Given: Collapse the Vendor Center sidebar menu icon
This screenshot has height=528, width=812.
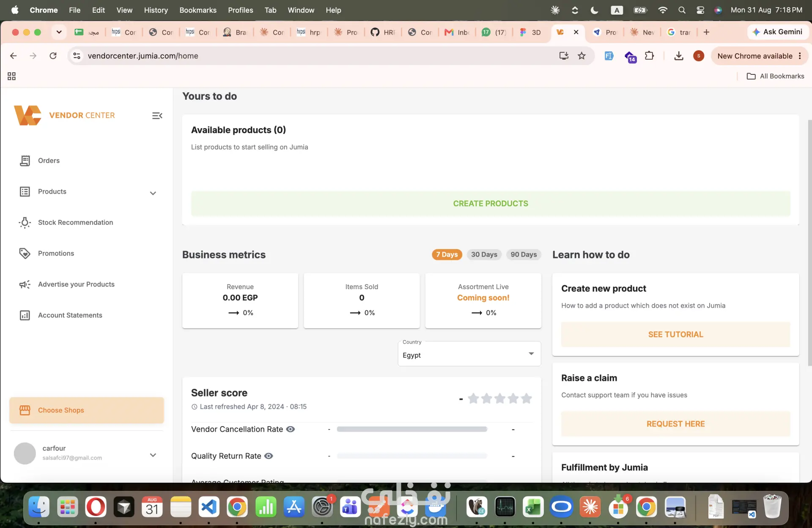Looking at the screenshot, I should pos(157,115).
